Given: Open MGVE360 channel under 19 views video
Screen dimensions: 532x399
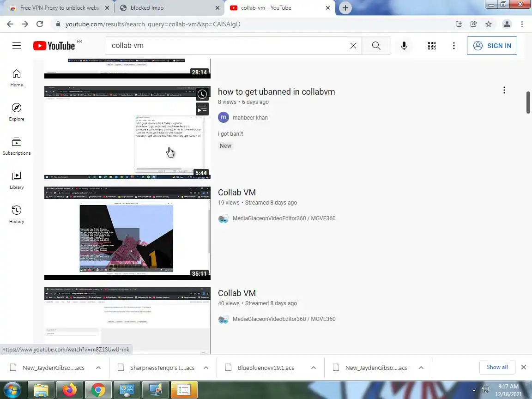Looking at the screenshot, I should 284,218.
